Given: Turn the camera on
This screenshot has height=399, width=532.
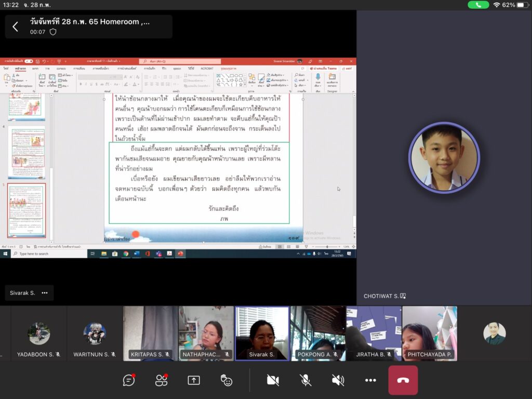Looking at the screenshot, I should [x=273, y=380].
